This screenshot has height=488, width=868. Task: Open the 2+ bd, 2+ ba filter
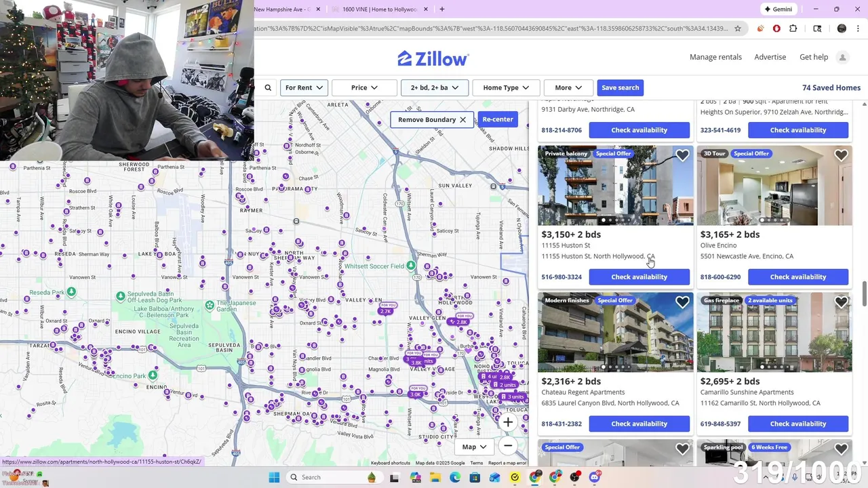point(435,87)
